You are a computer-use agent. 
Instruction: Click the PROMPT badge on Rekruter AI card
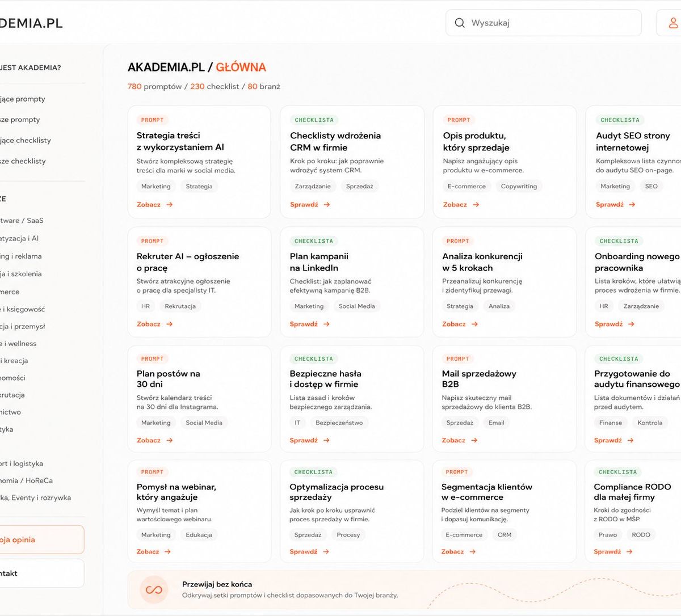[152, 241]
